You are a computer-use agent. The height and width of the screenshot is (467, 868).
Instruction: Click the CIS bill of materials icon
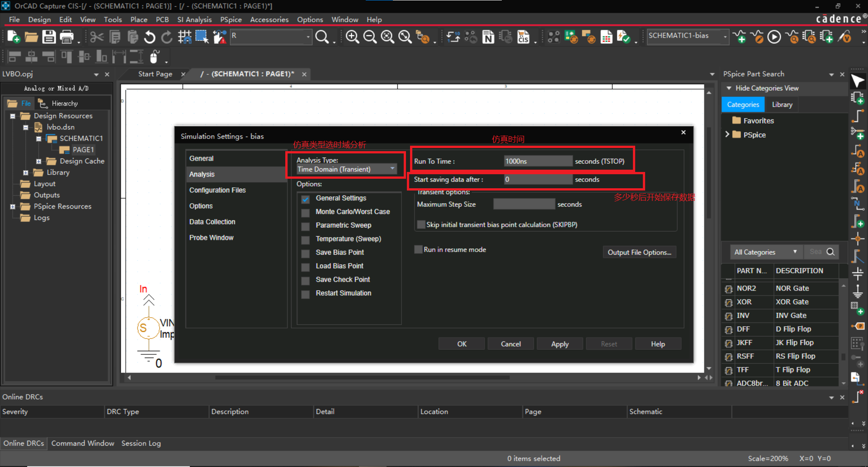tap(523, 37)
